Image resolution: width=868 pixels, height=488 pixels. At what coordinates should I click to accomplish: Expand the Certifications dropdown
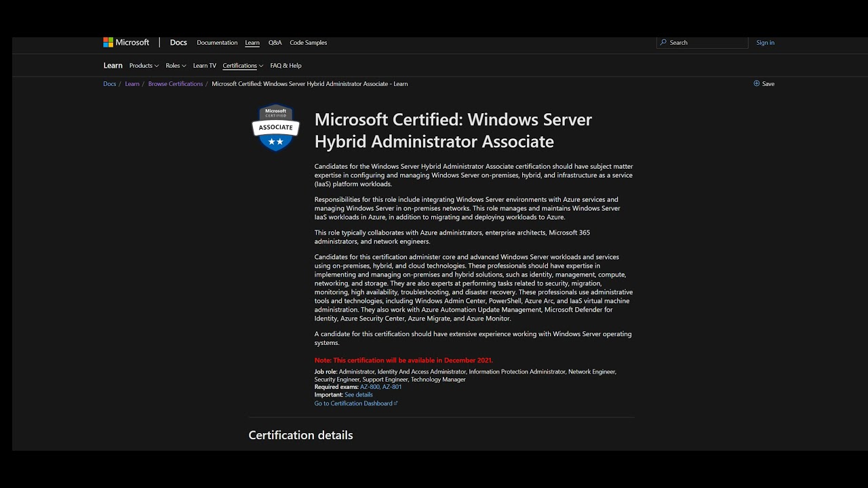click(243, 66)
